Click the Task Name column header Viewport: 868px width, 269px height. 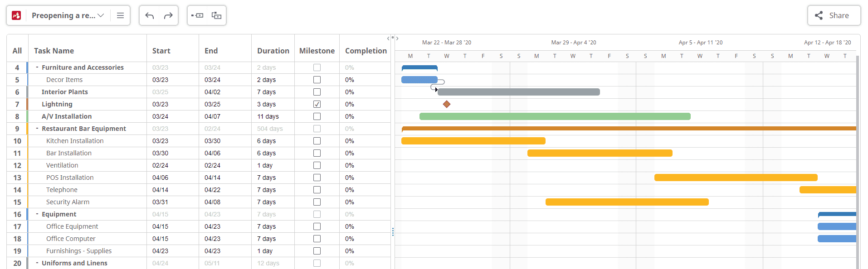click(x=54, y=50)
